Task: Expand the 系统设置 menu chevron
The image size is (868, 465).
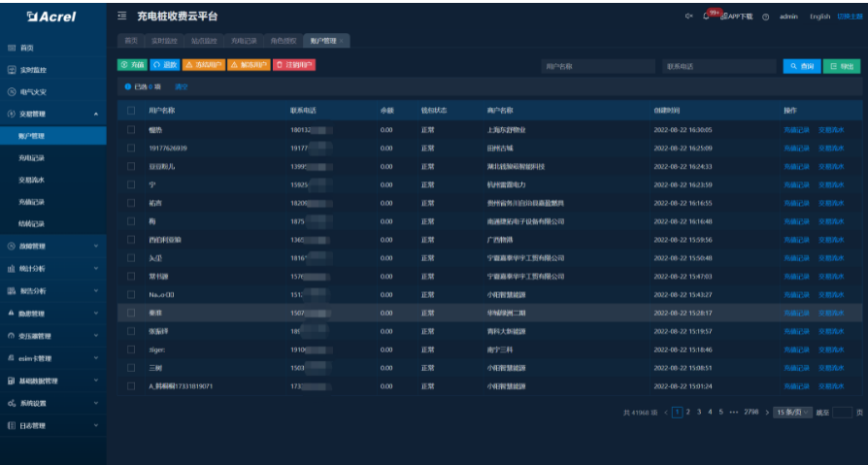Action: [x=96, y=404]
